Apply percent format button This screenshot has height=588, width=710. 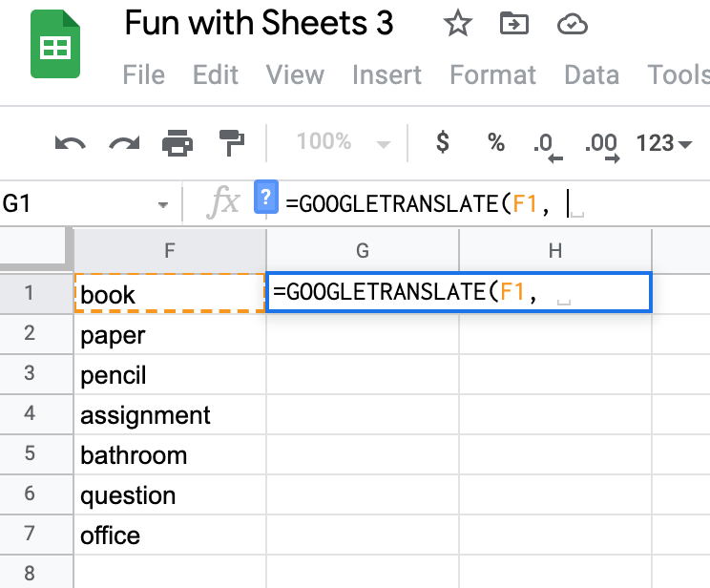point(495,143)
